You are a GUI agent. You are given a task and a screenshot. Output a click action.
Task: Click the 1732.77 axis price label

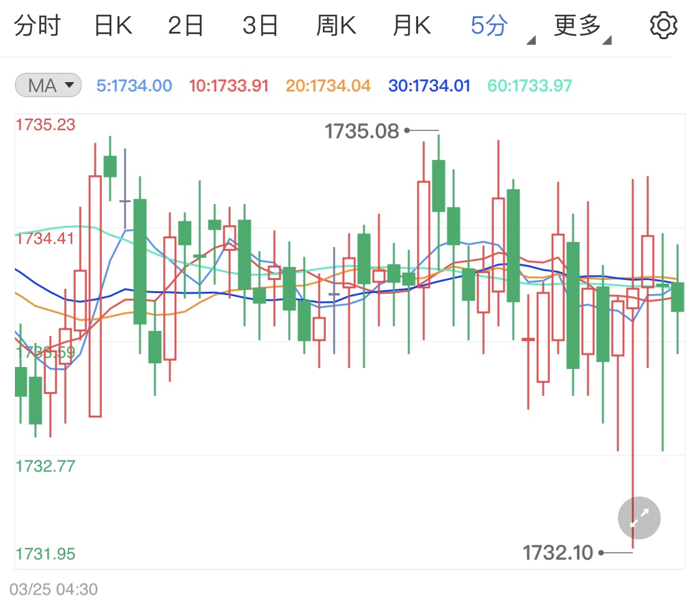coord(45,467)
